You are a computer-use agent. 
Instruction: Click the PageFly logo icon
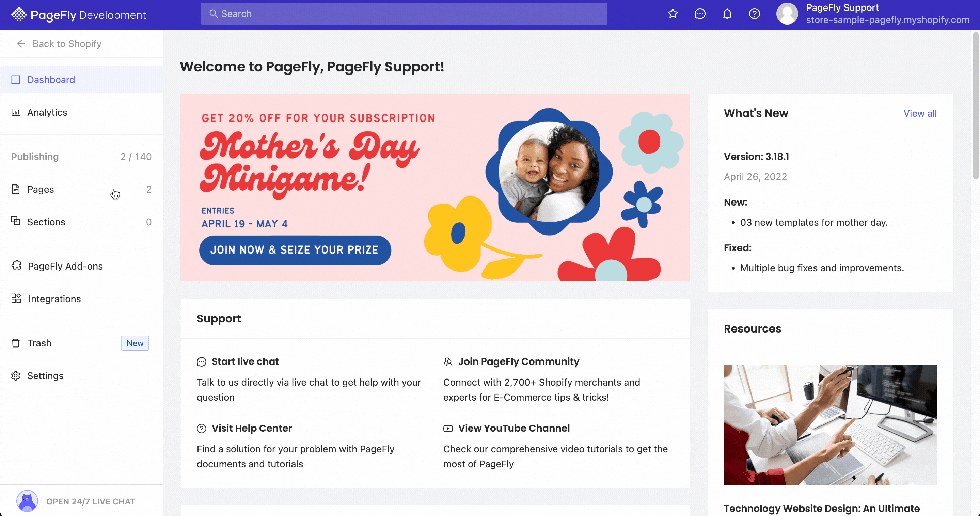[19, 14]
